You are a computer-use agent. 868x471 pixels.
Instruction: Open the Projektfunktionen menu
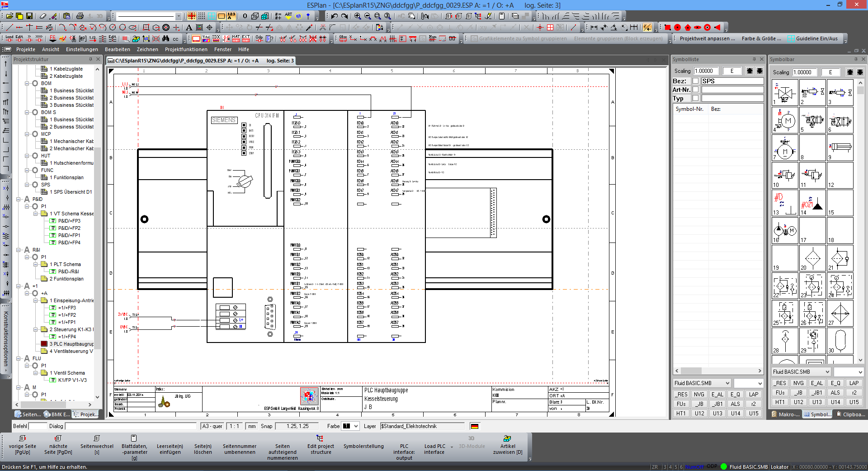coord(186,49)
